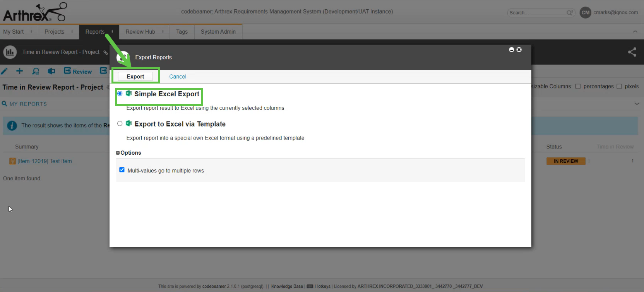Collapse the Options section
The image size is (644, 292).
118,153
